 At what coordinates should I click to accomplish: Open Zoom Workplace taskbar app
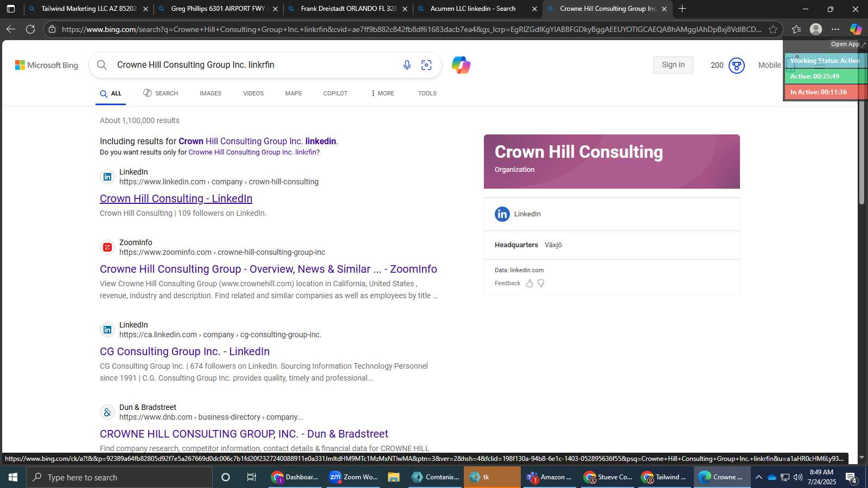click(x=353, y=477)
